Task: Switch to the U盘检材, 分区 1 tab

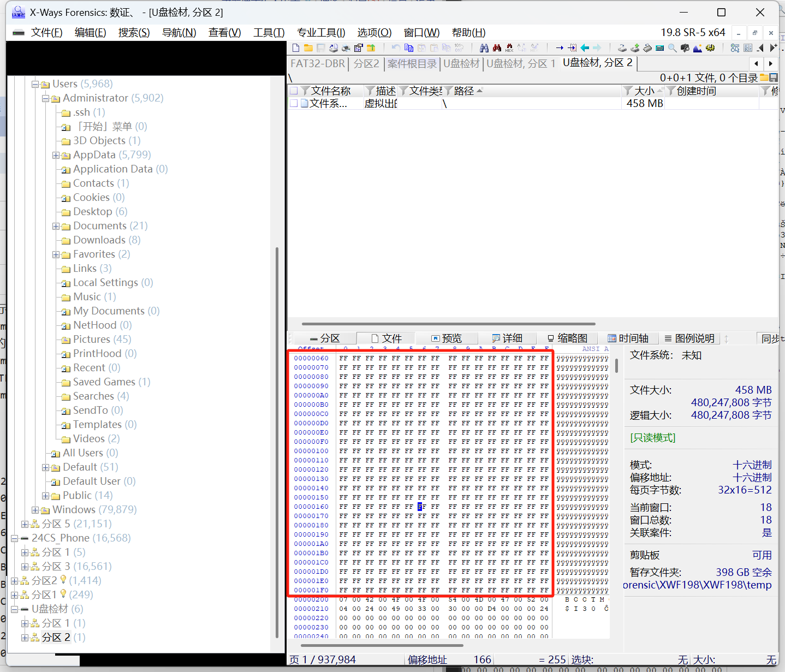Action: [x=521, y=64]
